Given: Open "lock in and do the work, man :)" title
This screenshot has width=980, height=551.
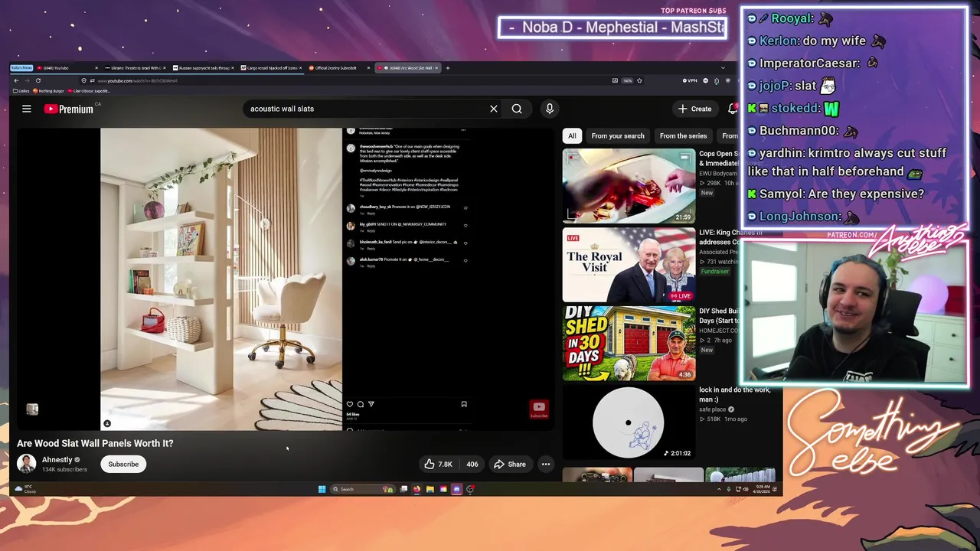Looking at the screenshot, I should 734,394.
